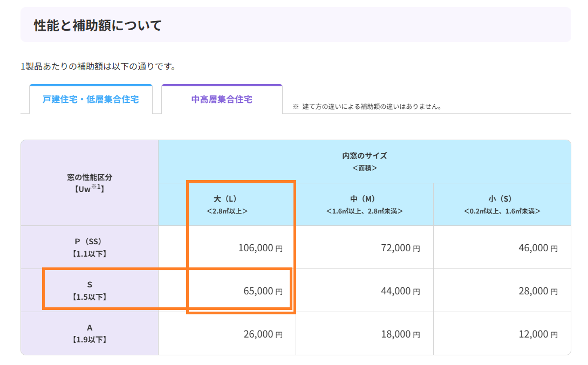The height and width of the screenshot is (365, 588).
Task: Select the 中高層集合住宅 tab
Action: pos(222,99)
